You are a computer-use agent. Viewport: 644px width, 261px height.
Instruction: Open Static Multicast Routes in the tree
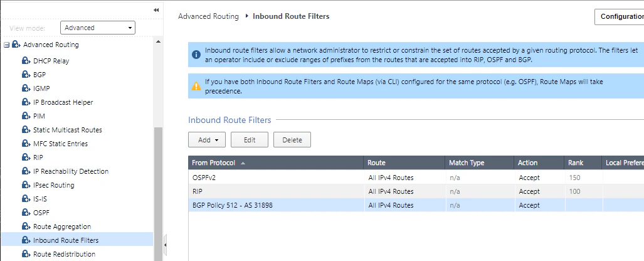[x=67, y=130]
